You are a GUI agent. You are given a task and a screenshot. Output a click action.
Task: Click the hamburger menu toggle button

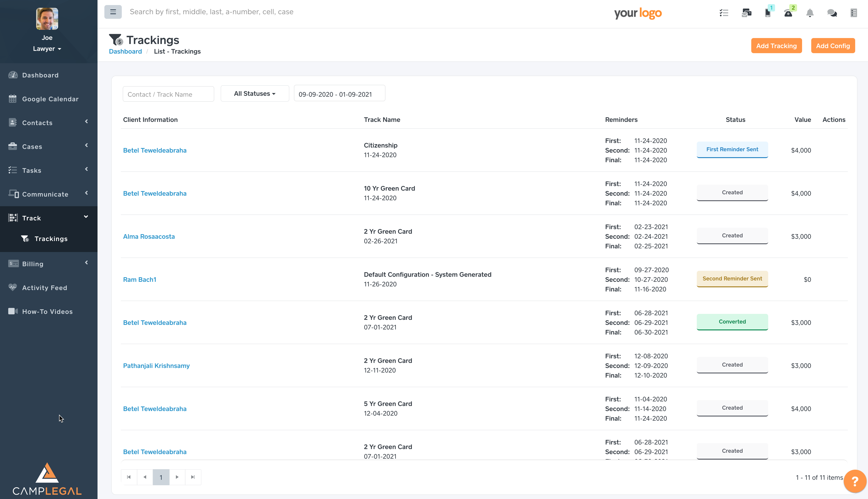click(x=113, y=12)
